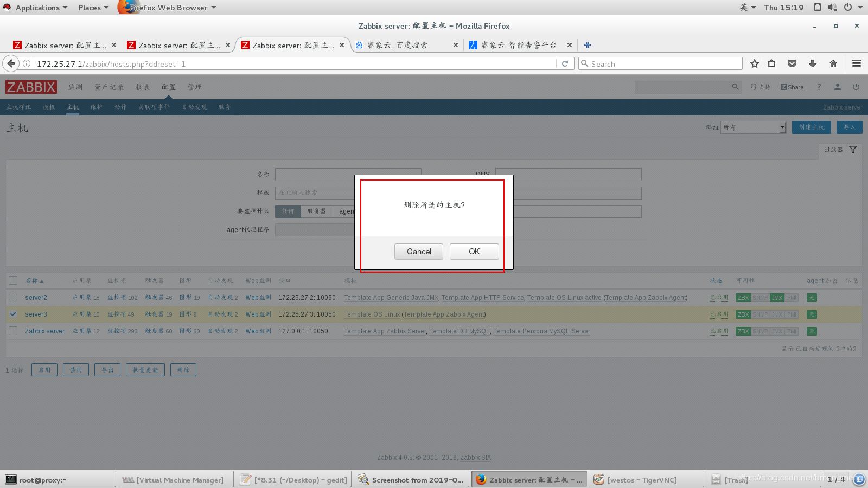Open Firefox Web Browser app menu

[x=168, y=8]
